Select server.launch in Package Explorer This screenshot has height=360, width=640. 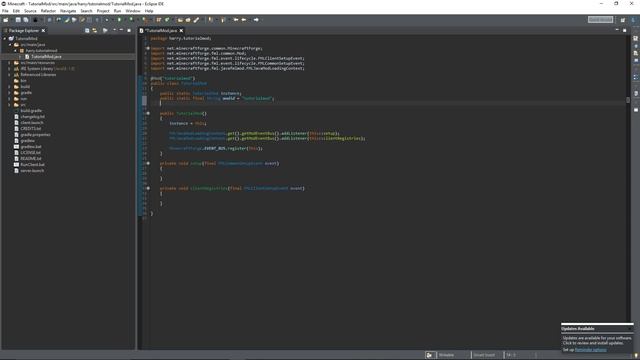(32, 171)
